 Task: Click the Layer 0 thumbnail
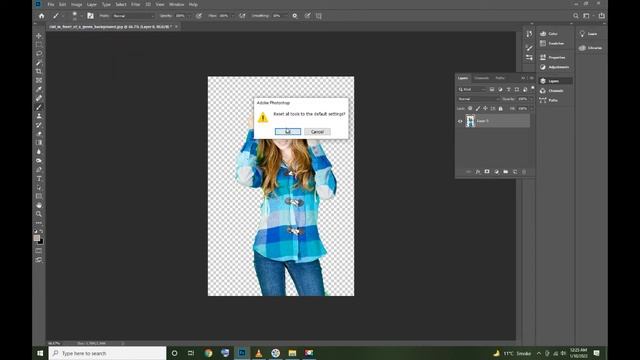point(471,121)
